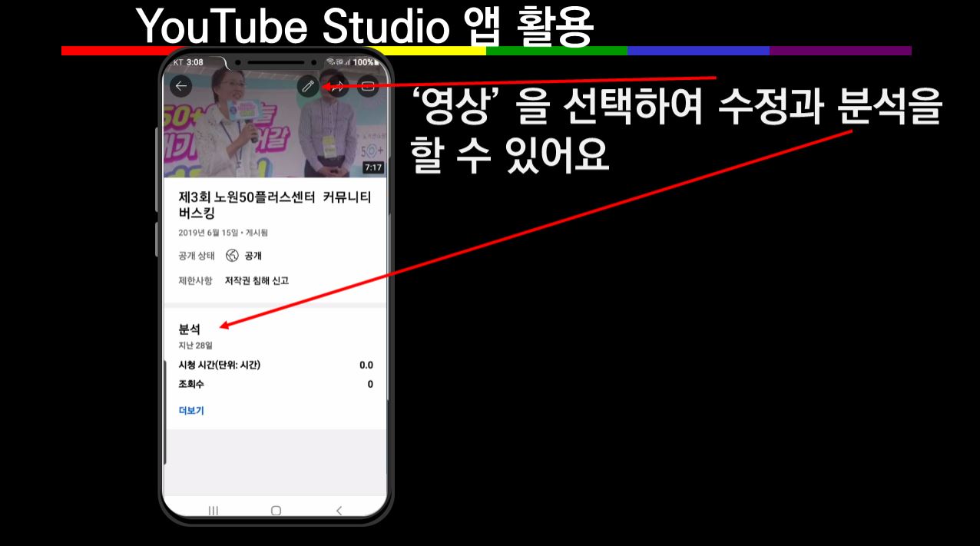Tap the 분석 section heading

click(x=189, y=329)
